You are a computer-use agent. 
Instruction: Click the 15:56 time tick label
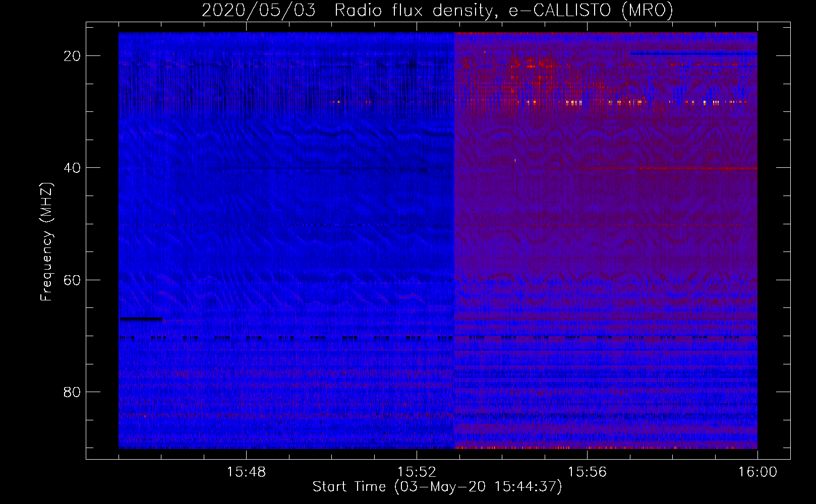(x=587, y=472)
